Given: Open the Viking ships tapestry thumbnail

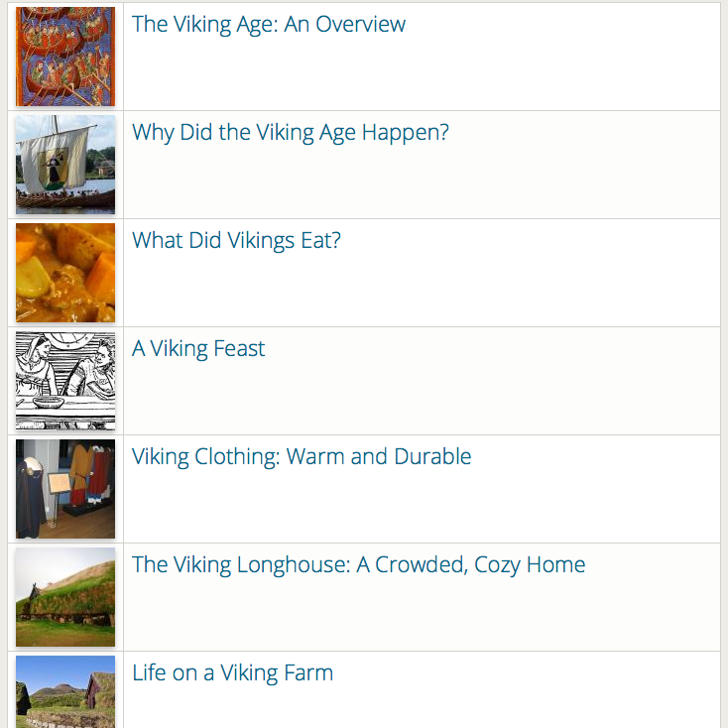Looking at the screenshot, I should coord(65,57).
